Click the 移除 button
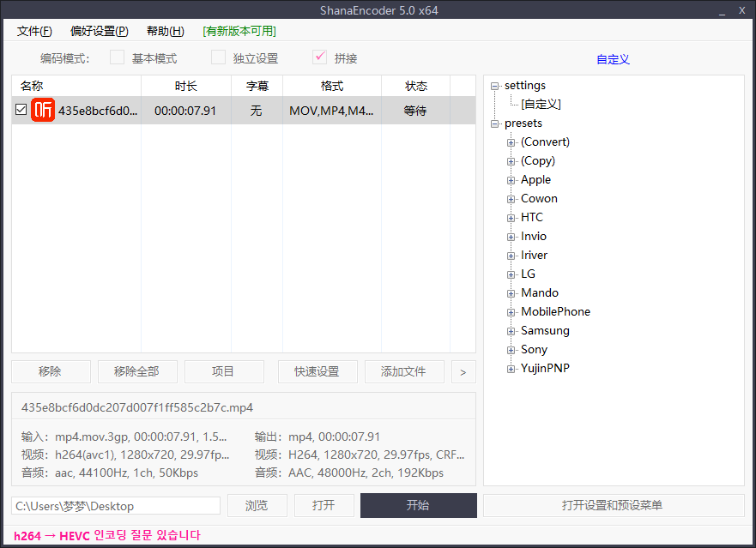This screenshot has height=548, width=756. pos(51,371)
